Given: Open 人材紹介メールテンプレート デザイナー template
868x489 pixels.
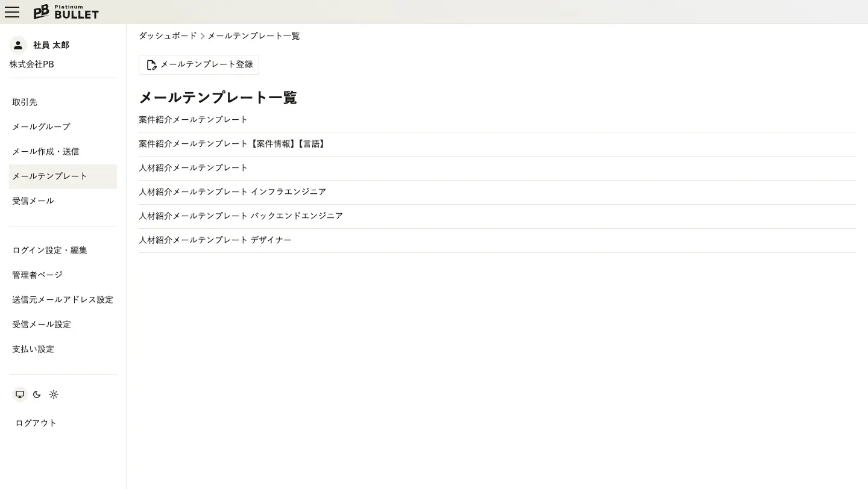Looking at the screenshot, I should 215,240.
